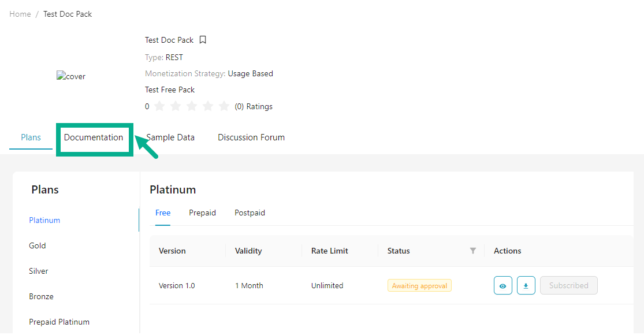This screenshot has height=335, width=644.
Task: Select the Plans tab
Action: coord(31,137)
